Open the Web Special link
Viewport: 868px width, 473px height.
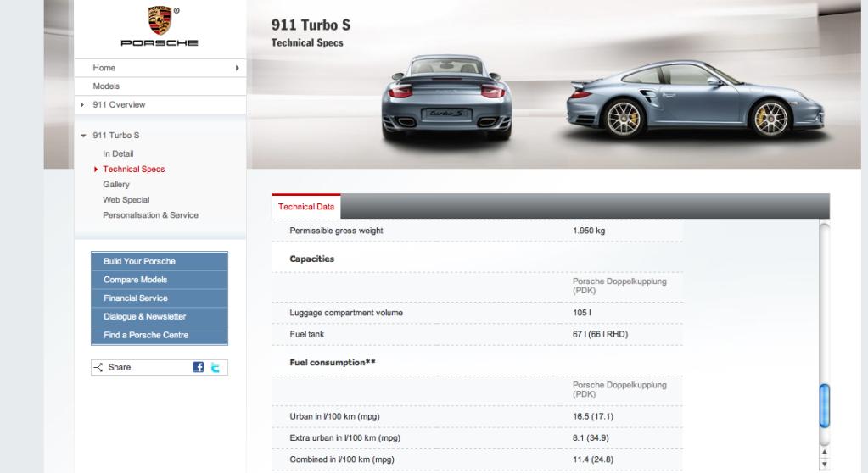(126, 200)
